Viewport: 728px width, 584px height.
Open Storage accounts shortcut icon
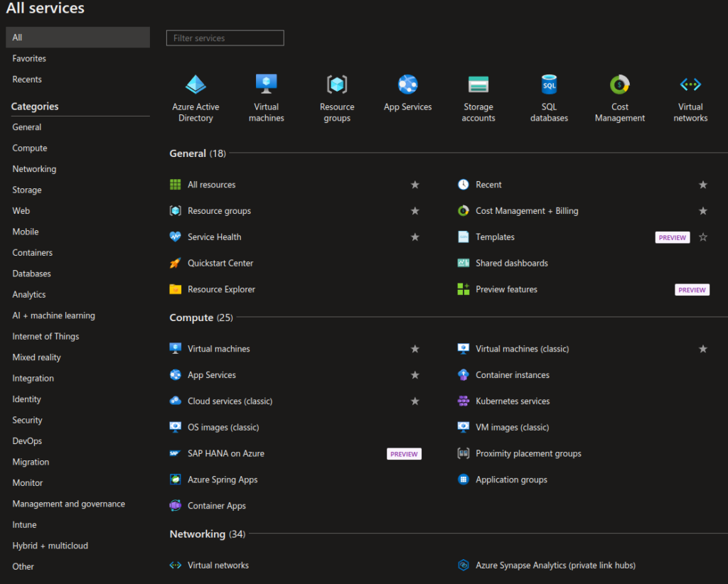point(478,85)
